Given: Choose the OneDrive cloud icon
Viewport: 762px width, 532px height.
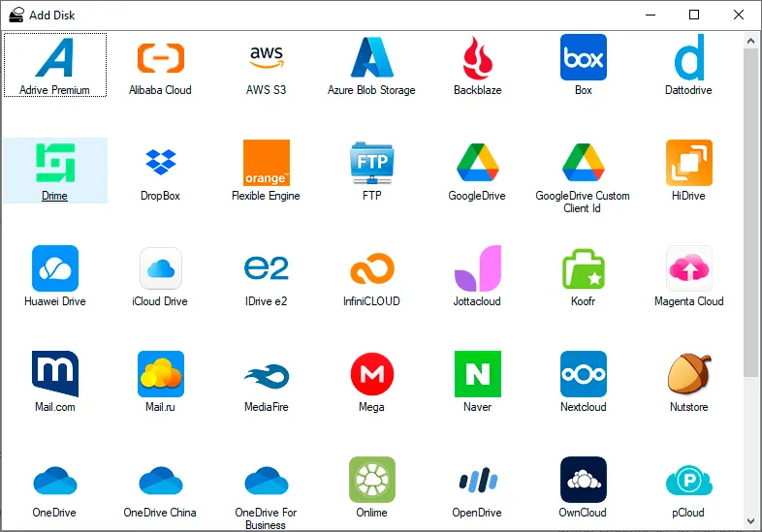Looking at the screenshot, I should point(55,480).
